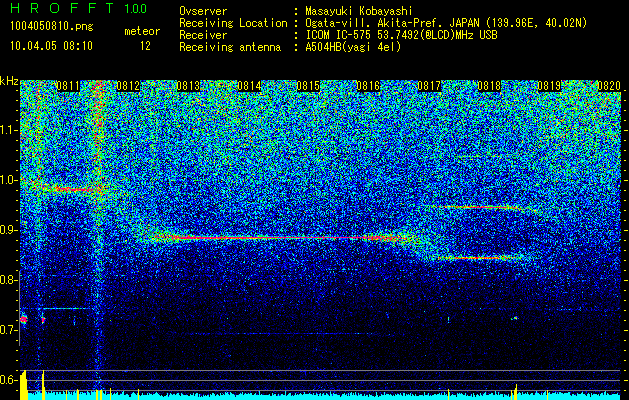The height and width of the screenshot is (400, 629).
Task: Click the 0813 time marker
Action: point(188,86)
